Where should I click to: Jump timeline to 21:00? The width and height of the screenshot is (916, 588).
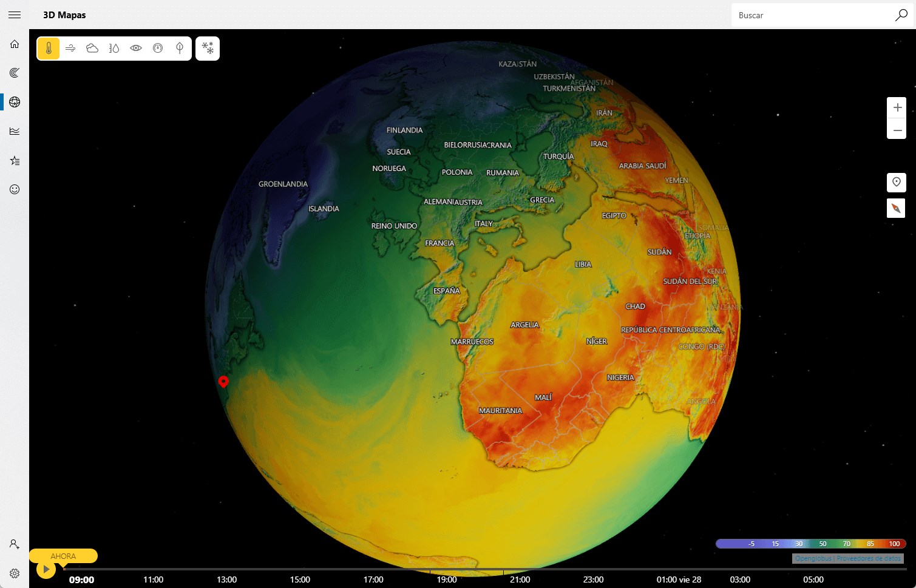pos(520,580)
